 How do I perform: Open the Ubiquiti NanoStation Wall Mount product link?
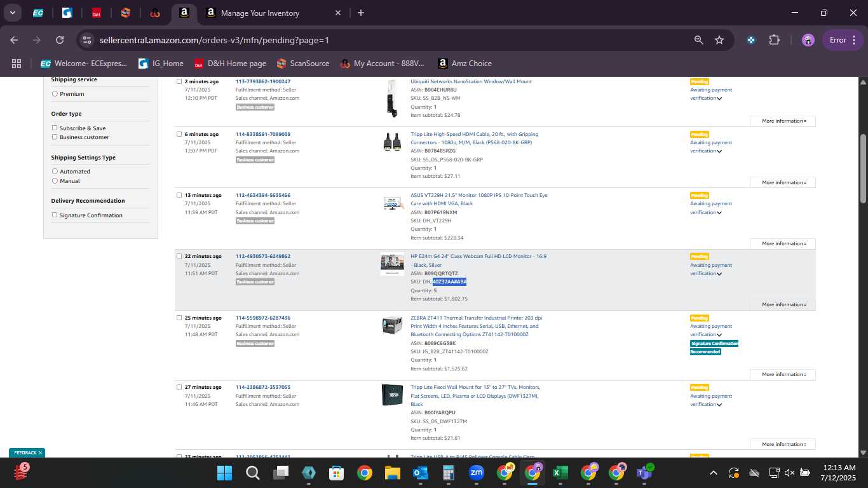pyautogui.click(x=471, y=81)
